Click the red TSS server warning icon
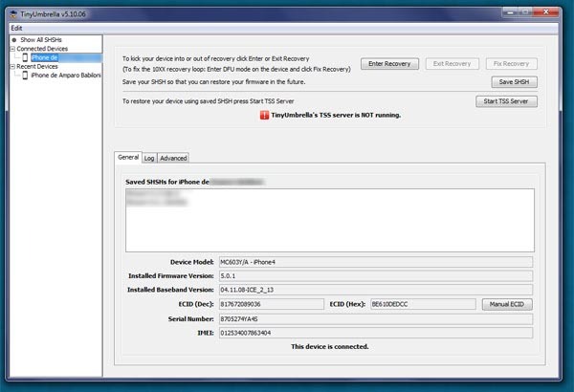574x392 pixels. click(265, 115)
